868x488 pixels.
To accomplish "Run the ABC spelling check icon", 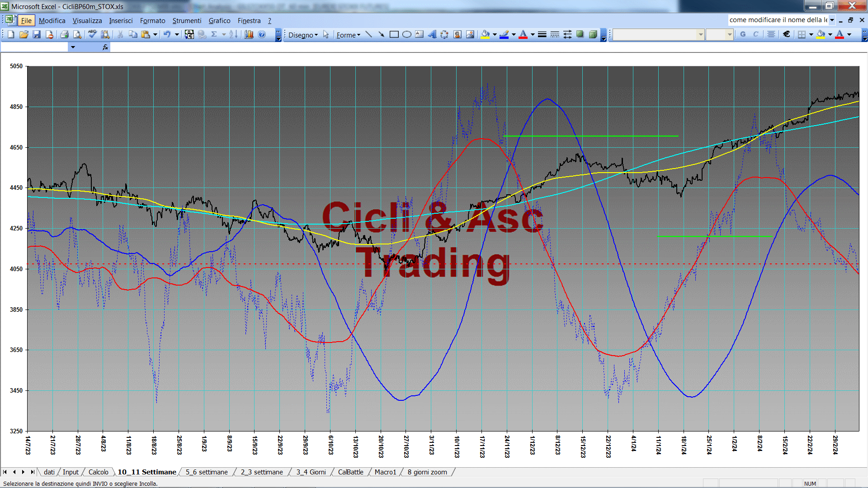I will pyautogui.click(x=92, y=34).
